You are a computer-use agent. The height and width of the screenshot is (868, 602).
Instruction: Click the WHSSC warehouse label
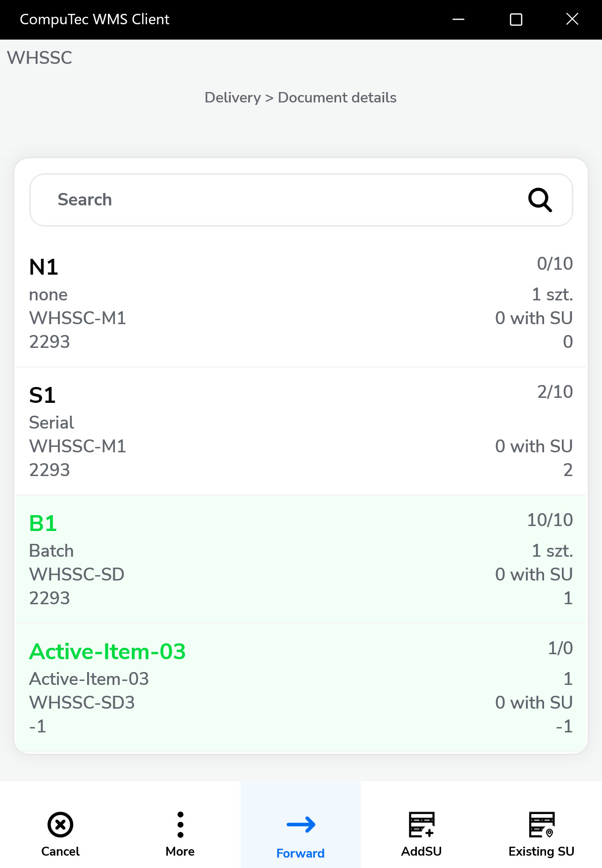pos(40,58)
